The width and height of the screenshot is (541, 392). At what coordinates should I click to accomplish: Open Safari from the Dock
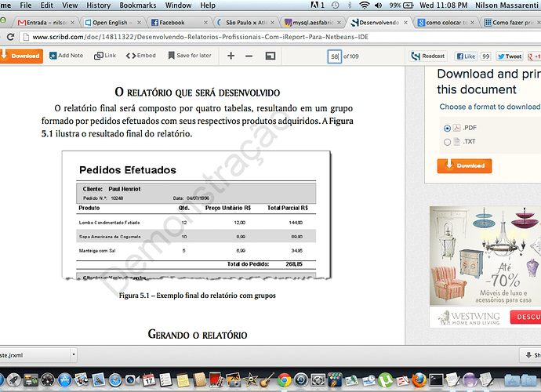coord(115,380)
